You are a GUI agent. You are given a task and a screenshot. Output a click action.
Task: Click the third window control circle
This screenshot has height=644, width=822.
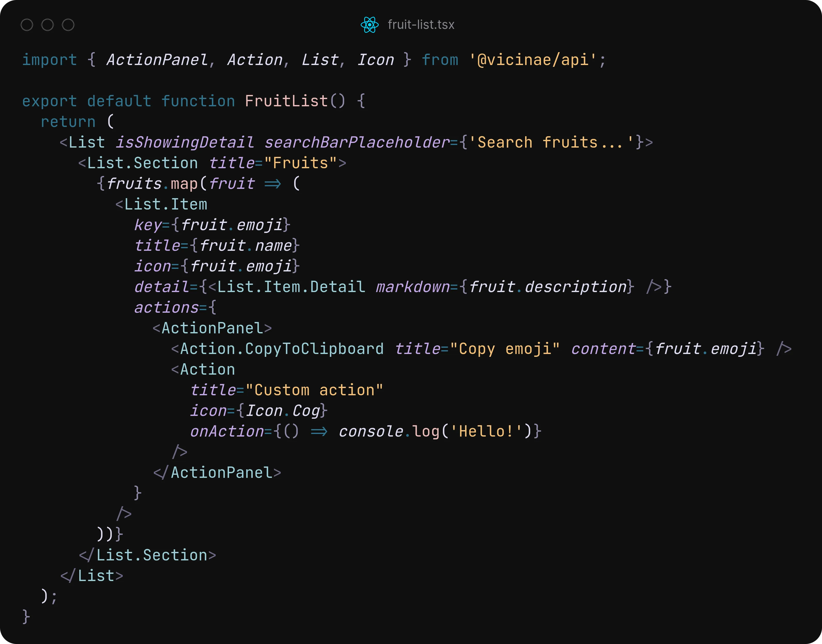[x=68, y=25]
